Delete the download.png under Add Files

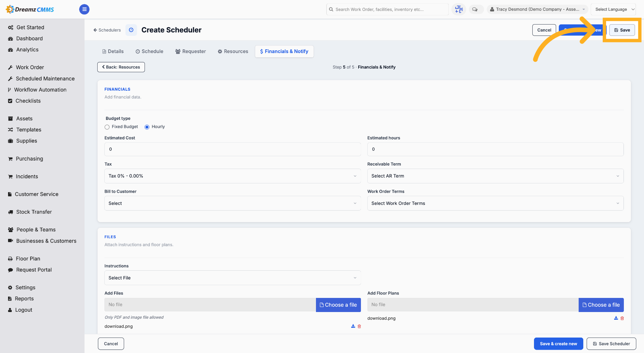359,326
